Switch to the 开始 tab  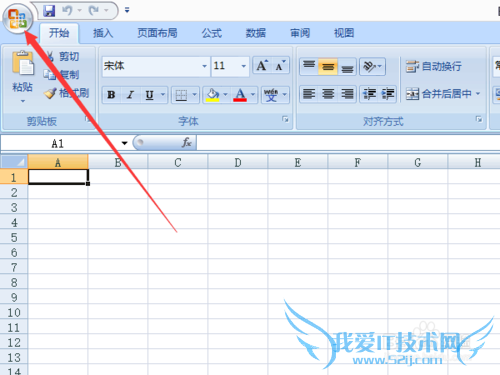[59, 33]
